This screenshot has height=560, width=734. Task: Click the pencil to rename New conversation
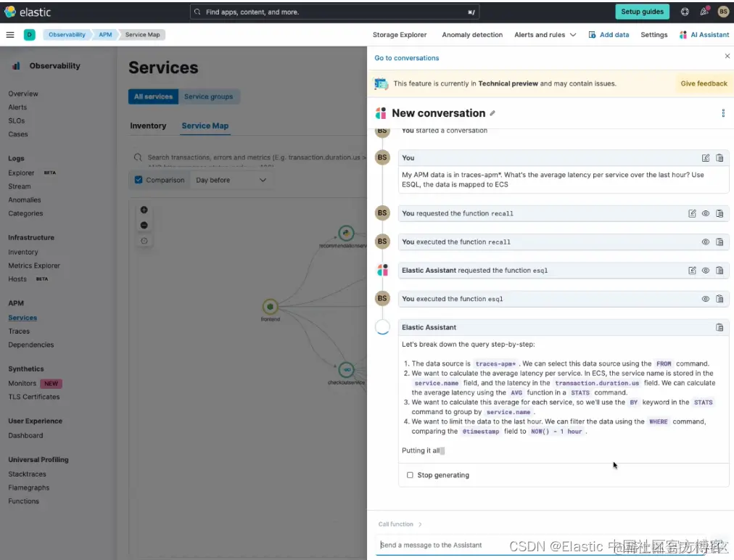pos(492,113)
